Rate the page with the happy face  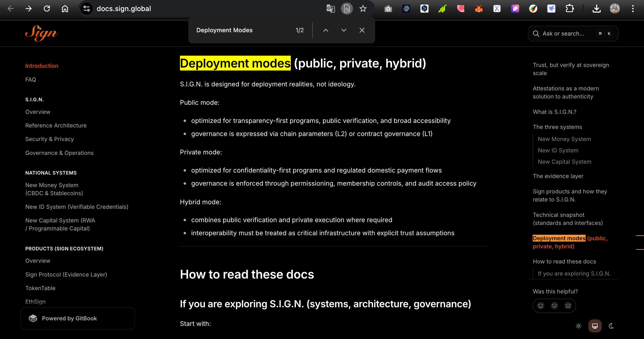tap(541, 306)
